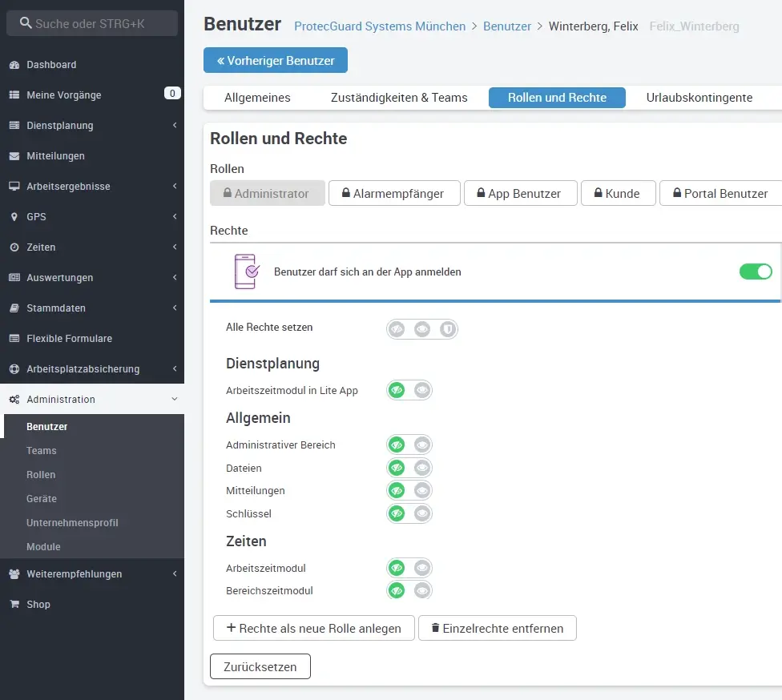Expand the Dienstplanung sidebar menu

[175, 126]
